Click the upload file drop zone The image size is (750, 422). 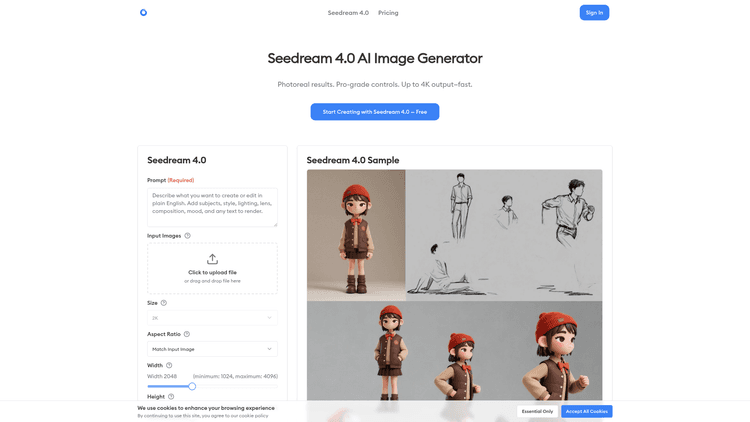click(212, 268)
